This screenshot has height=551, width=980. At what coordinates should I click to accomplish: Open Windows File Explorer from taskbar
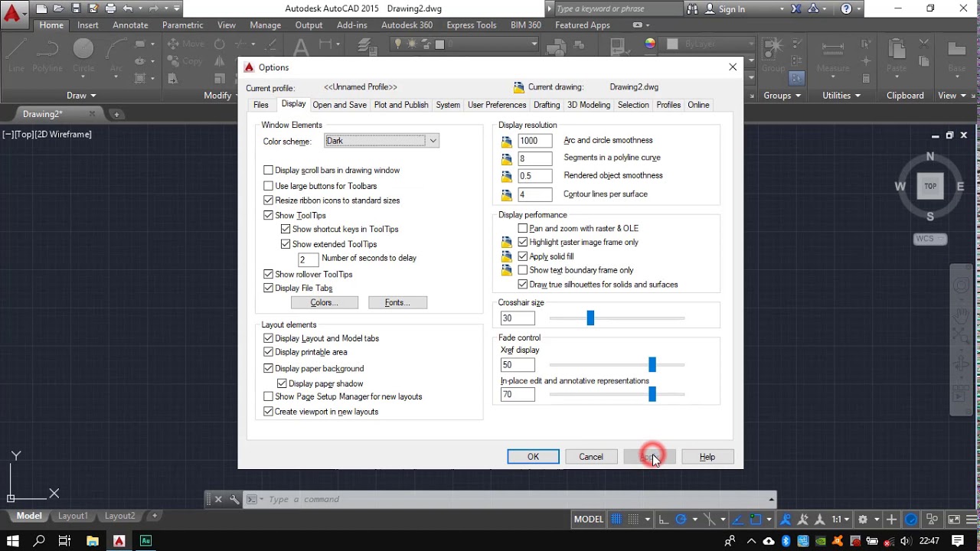92,541
